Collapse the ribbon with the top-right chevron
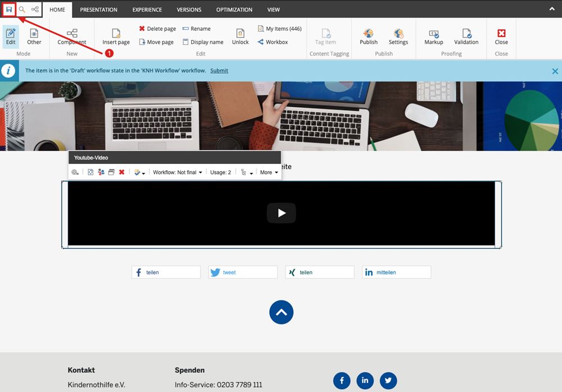Viewport: 562px width, 392px height. pos(552,9)
